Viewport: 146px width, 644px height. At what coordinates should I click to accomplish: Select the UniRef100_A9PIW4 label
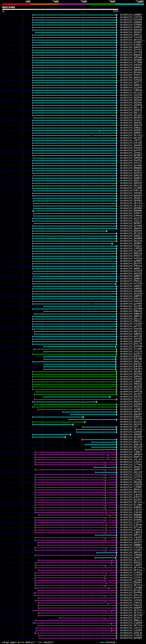[131, 58]
